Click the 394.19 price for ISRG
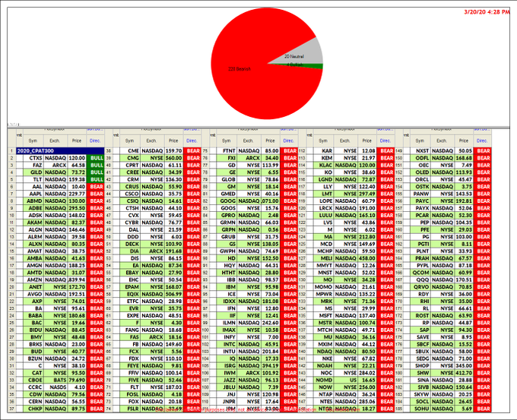 (x=271, y=365)
